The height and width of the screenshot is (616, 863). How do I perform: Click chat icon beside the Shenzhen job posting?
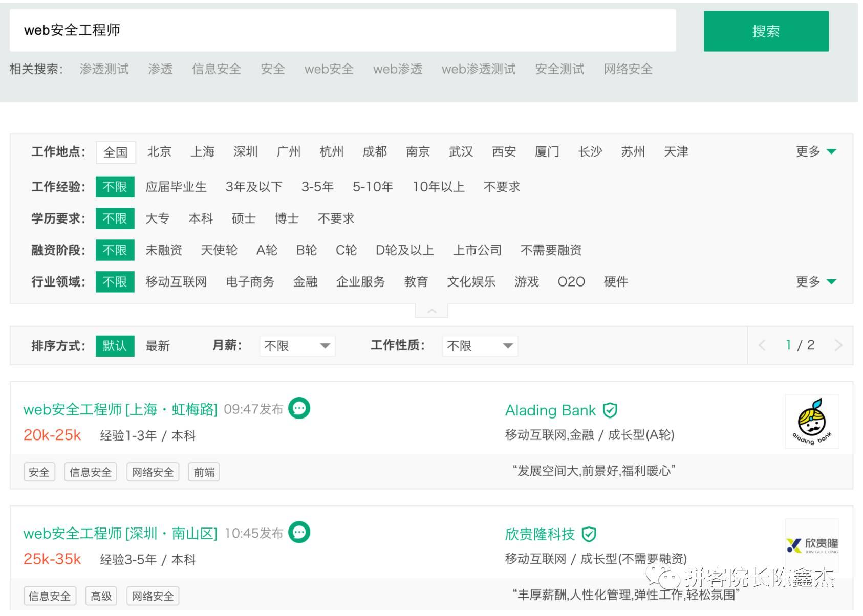pos(299,532)
